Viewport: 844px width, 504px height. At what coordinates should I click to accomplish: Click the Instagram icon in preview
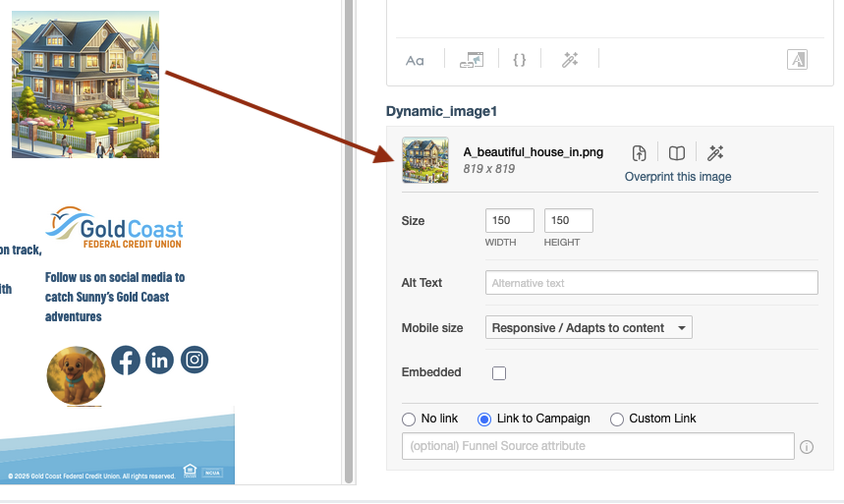(195, 360)
